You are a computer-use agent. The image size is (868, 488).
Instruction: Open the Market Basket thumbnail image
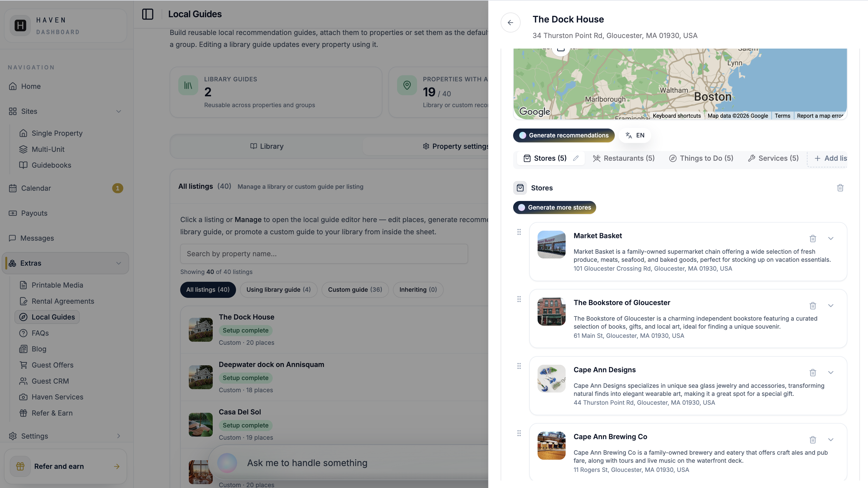pos(551,245)
